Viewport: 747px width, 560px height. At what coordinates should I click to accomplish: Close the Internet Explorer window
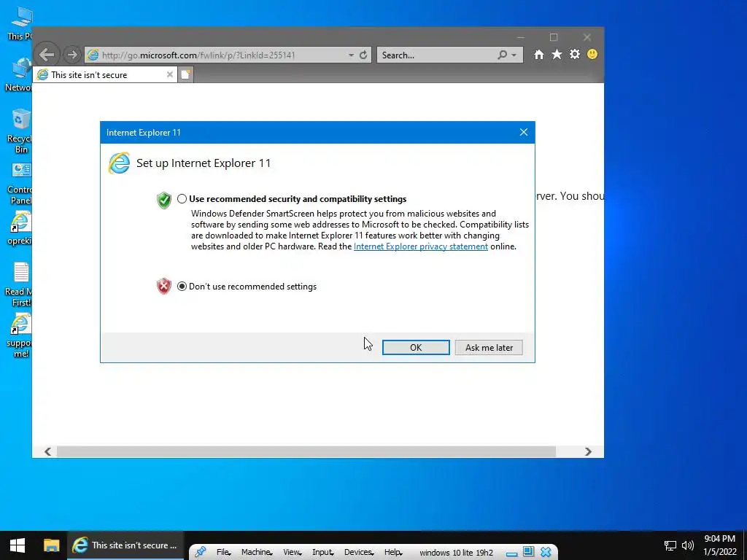(x=587, y=37)
